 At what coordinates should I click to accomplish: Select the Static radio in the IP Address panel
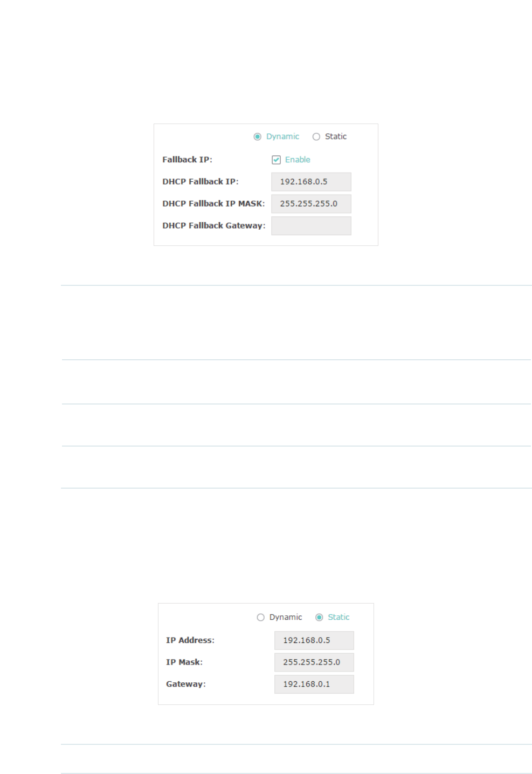(319, 617)
